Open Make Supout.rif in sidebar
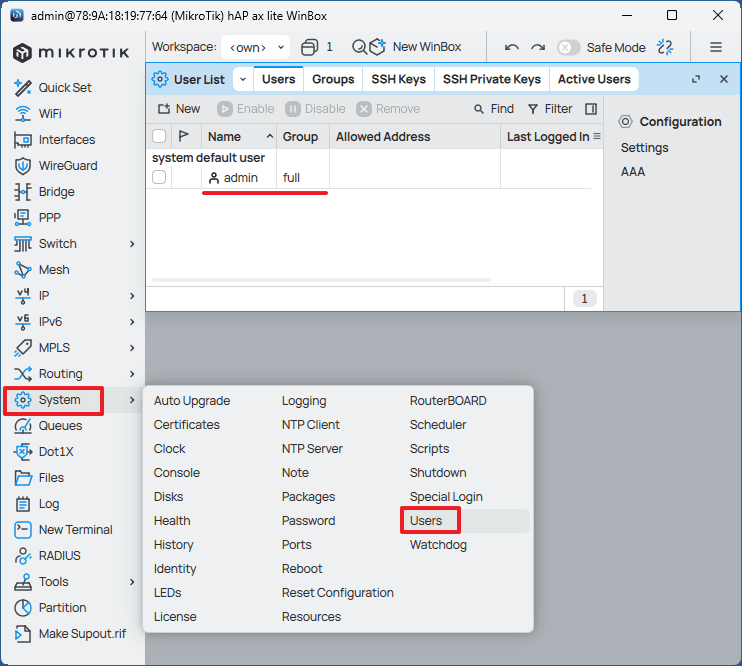 pyautogui.click(x=82, y=634)
